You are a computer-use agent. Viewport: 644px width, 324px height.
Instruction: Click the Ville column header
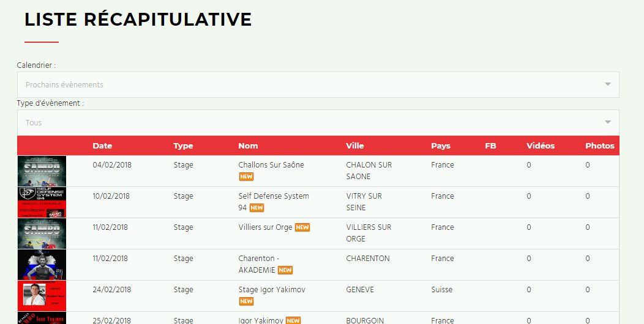coord(355,145)
